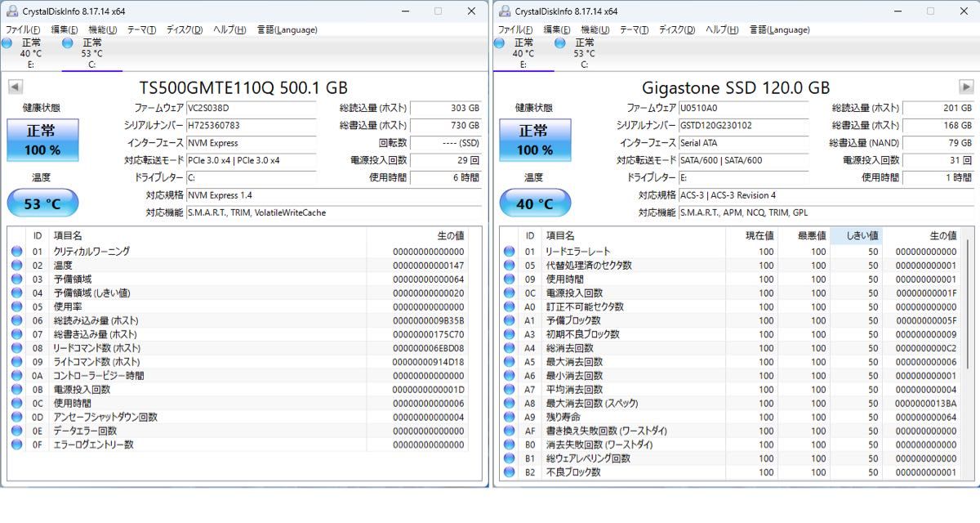Click status icon for 予備領域 (しきい値) row
This screenshot has width=980, height=523.
(16, 293)
